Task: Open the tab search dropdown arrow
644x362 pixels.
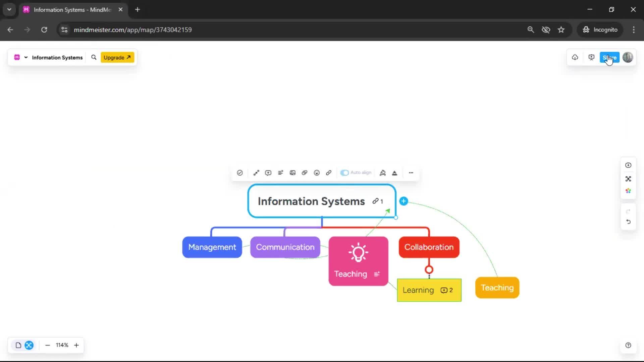Action: [x=9, y=10]
